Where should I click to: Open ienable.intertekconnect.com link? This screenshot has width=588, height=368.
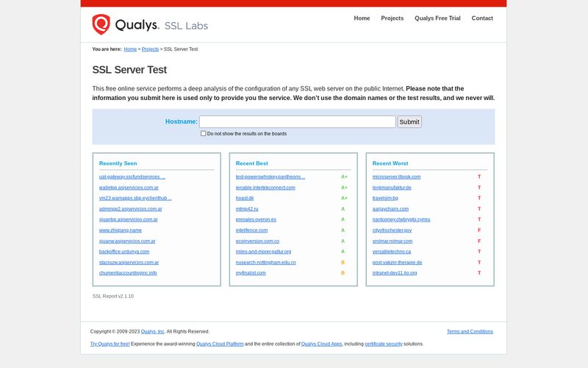point(265,188)
